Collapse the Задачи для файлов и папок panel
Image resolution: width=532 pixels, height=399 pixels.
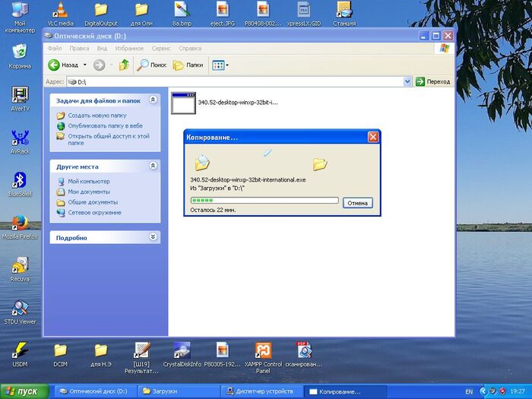153,100
